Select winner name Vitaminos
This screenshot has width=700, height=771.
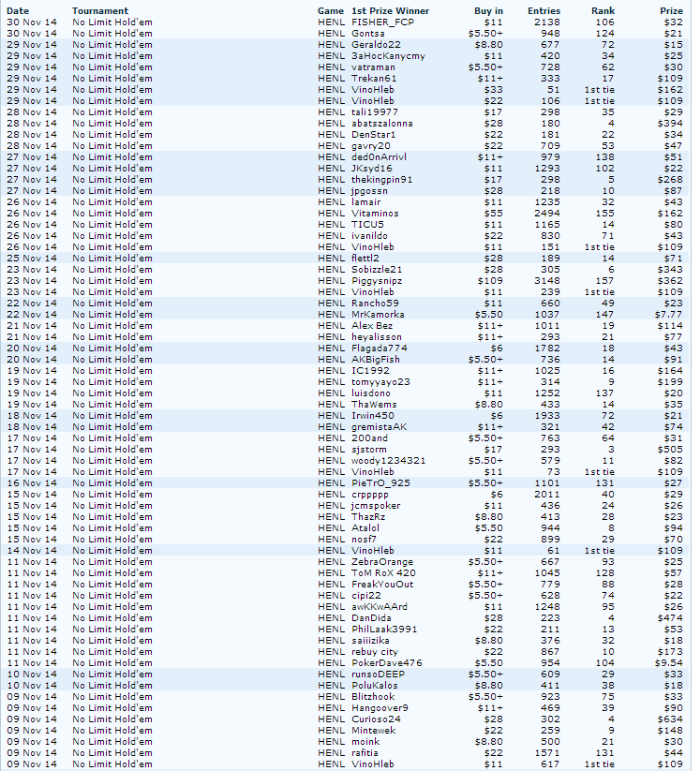pyautogui.click(x=375, y=214)
